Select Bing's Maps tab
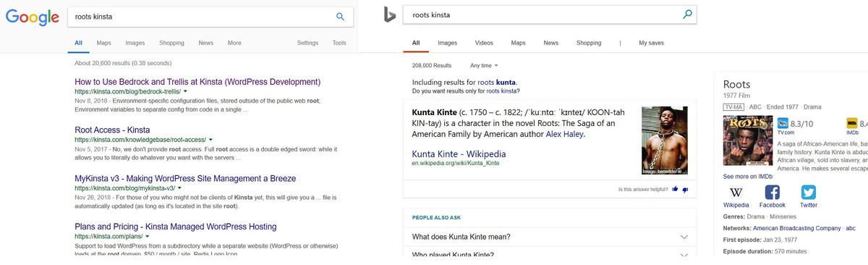 518,43
